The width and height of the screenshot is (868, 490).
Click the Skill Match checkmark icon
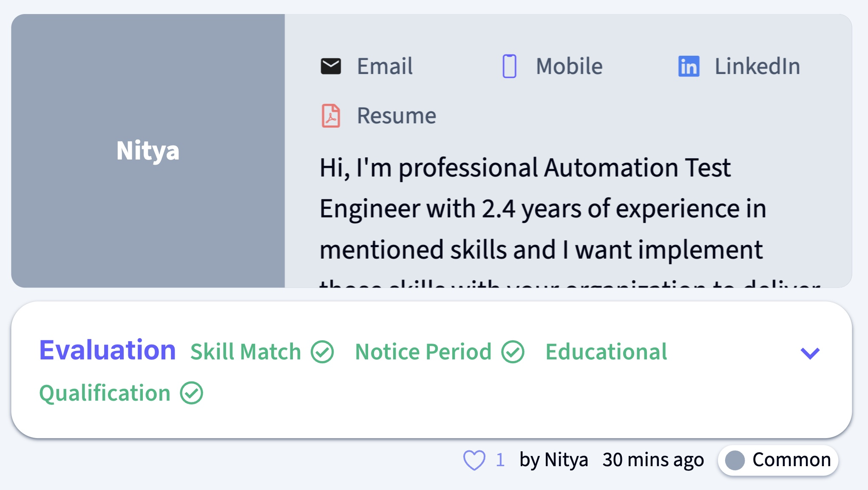tap(322, 352)
